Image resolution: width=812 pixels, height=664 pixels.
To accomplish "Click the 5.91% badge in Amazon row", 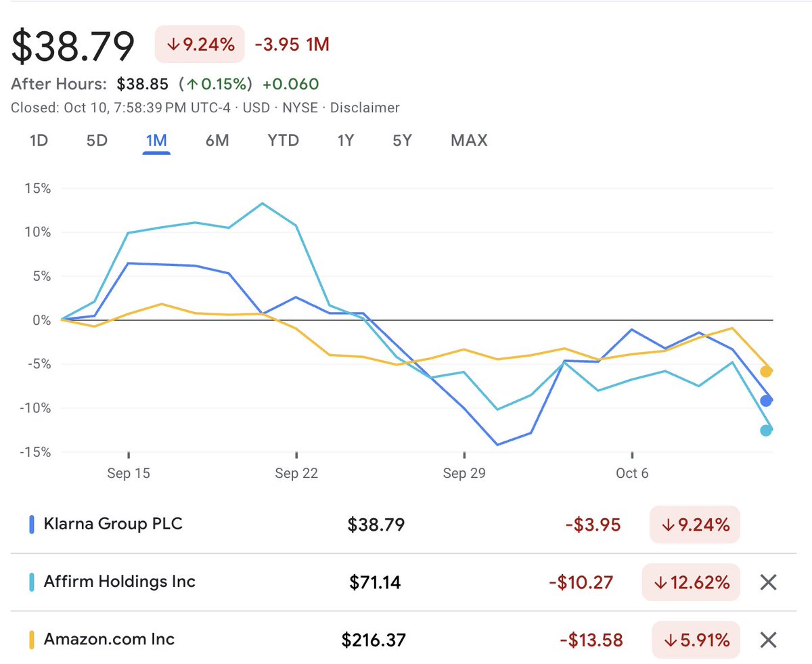I will tap(695, 640).
